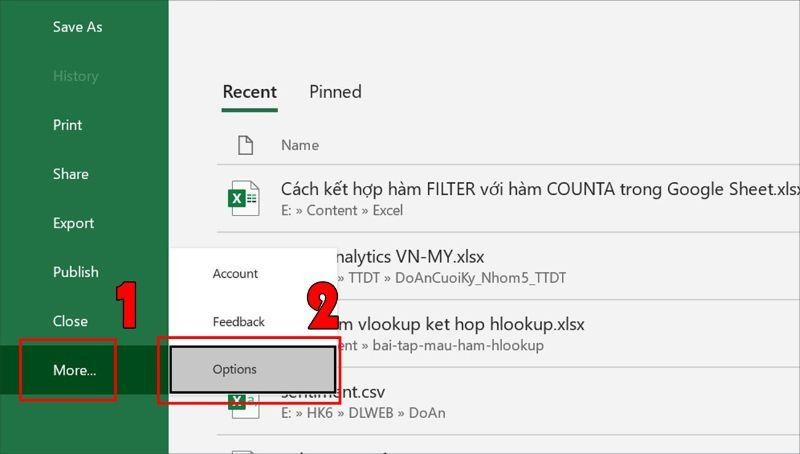Choose Feedback from the flyout menu

[239, 322]
